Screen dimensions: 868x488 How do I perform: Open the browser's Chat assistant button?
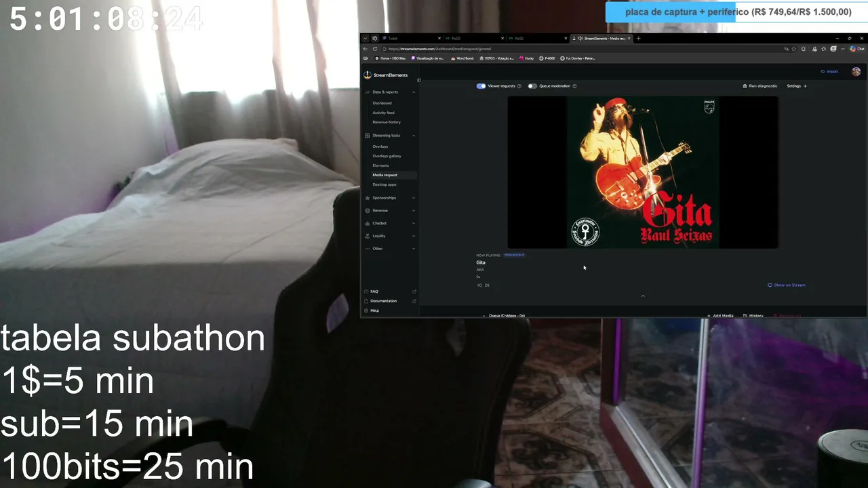pos(857,49)
